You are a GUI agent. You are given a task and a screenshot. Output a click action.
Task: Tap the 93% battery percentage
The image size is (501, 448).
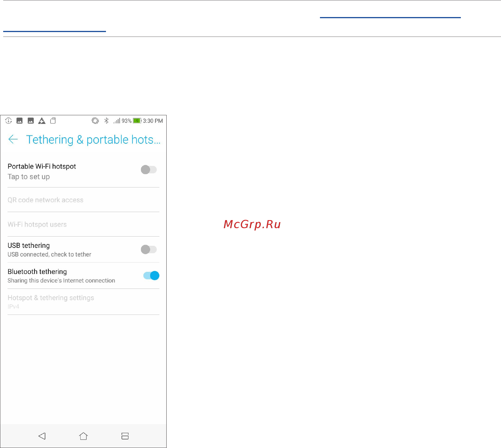[x=126, y=121]
